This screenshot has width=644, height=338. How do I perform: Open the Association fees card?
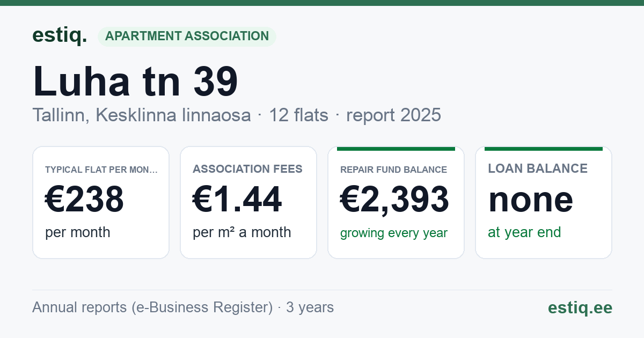coord(248,202)
